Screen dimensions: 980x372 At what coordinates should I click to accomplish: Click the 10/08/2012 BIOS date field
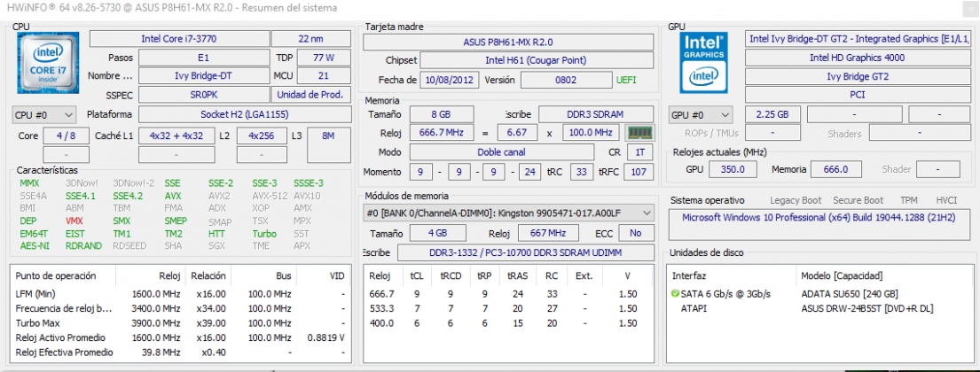click(450, 80)
